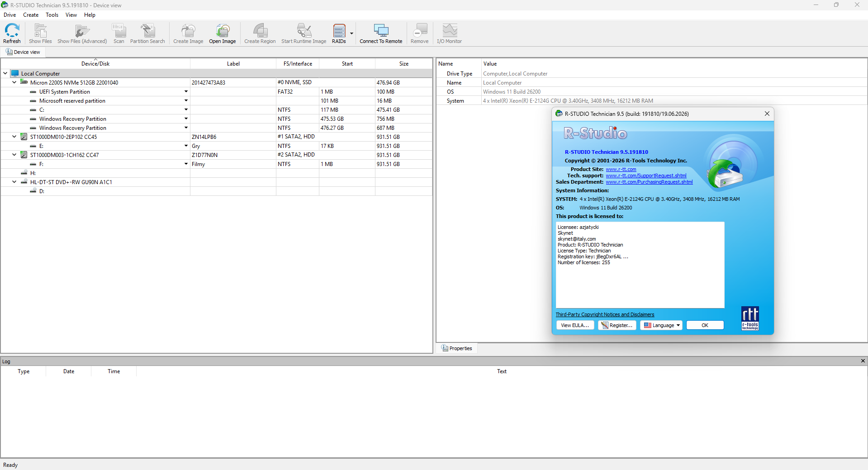Close the Log panel with its X
Image resolution: width=868 pixels, height=470 pixels.
click(x=863, y=361)
